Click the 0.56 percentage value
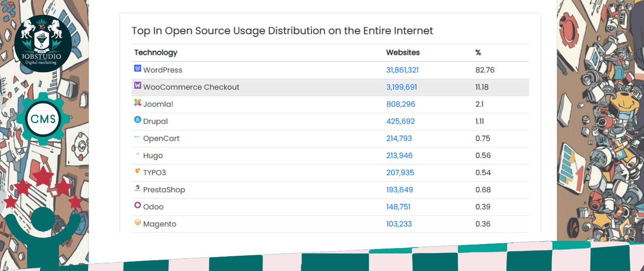The height and width of the screenshot is (271, 644). click(x=483, y=155)
